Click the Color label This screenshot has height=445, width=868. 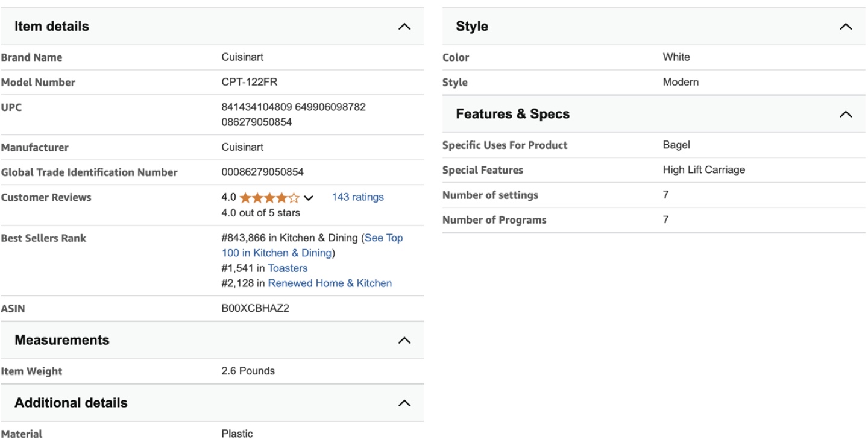(456, 58)
